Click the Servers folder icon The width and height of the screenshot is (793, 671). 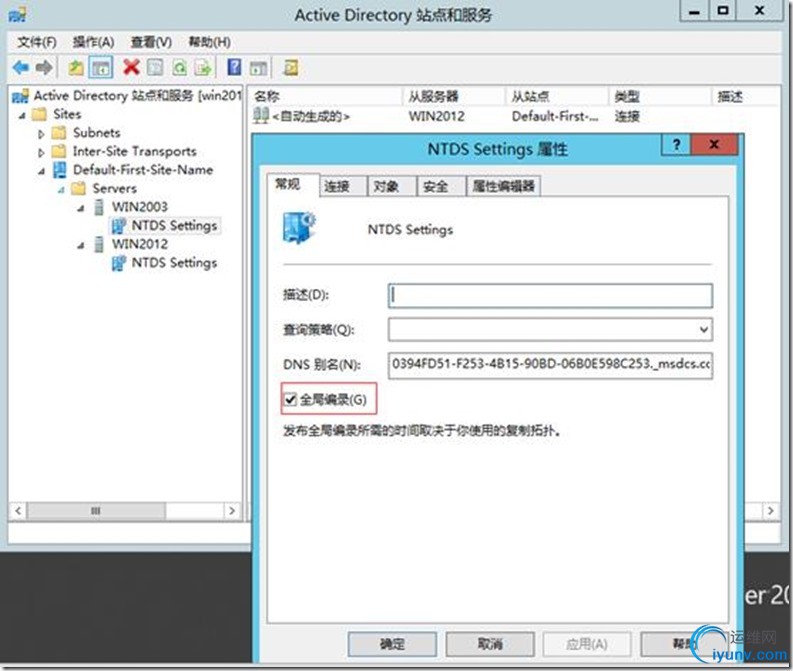point(78,189)
